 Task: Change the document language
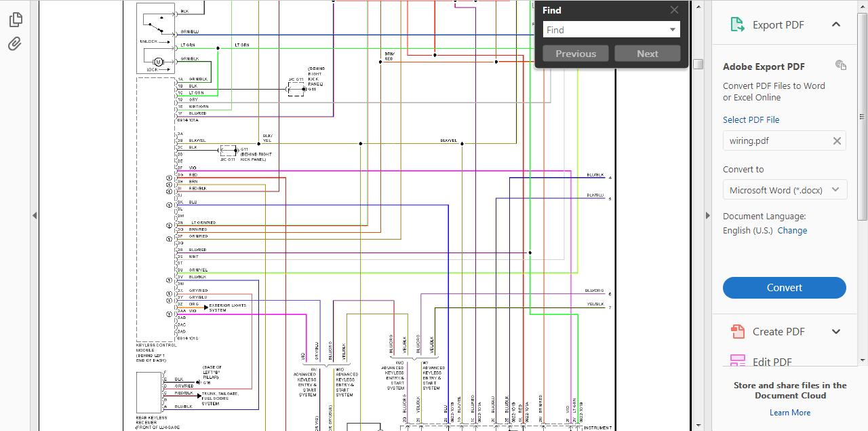tap(792, 231)
